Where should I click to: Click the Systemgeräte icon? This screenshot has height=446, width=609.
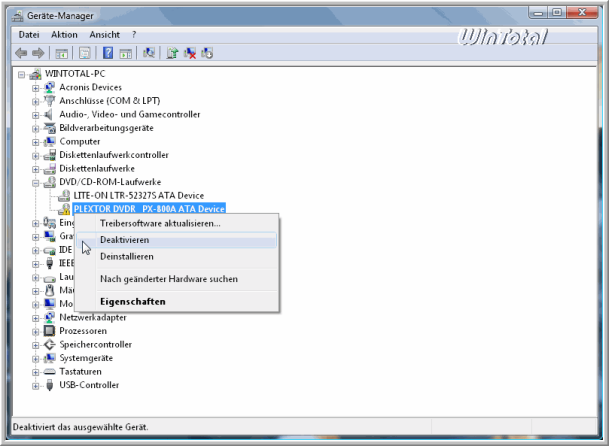point(49,358)
